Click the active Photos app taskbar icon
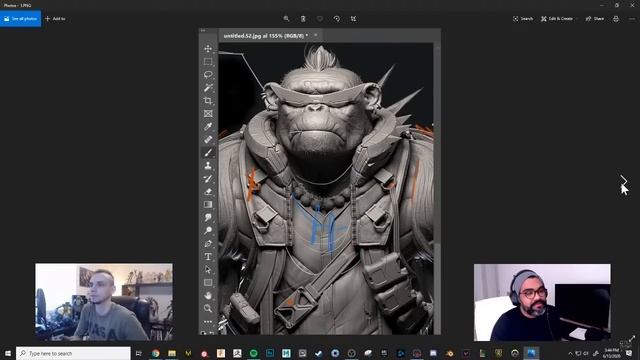Viewport: 640px width, 360px height. [531, 353]
